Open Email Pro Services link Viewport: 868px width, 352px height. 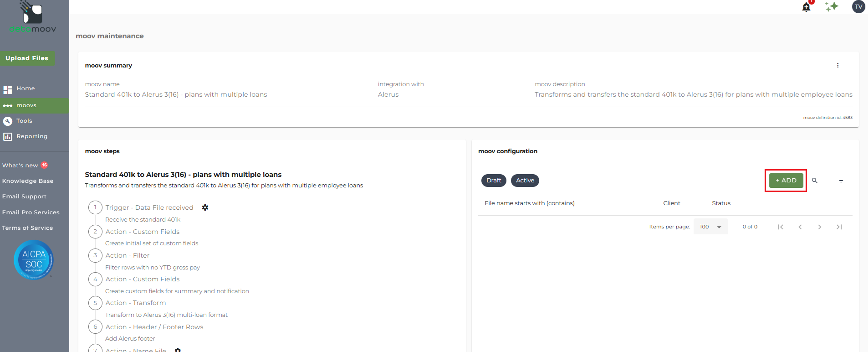coord(31,212)
